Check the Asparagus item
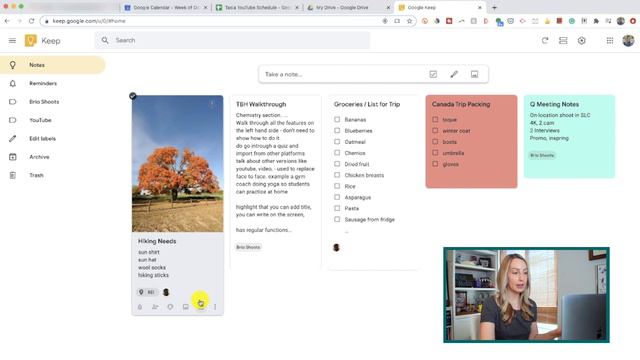The height and width of the screenshot is (360, 640). tap(337, 197)
